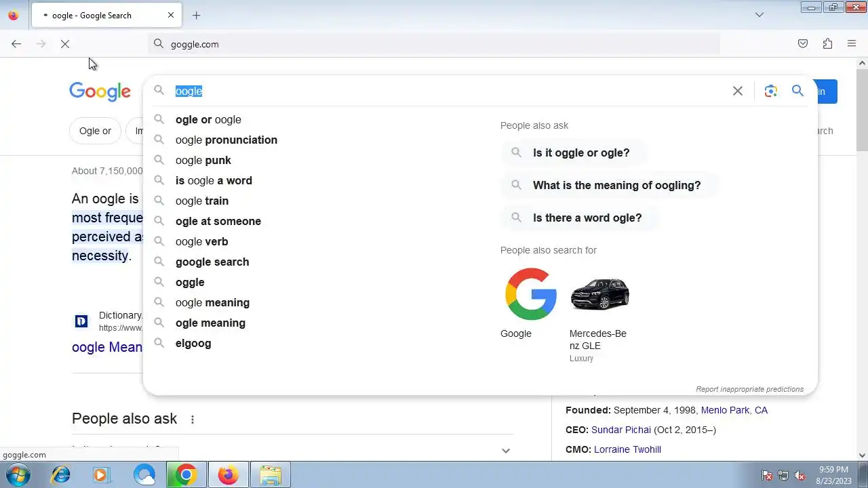Image resolution: width=868 pixels, height=488 pixels.
Task: Click the blue magnifier search button
Action: [x=797, y=91]
